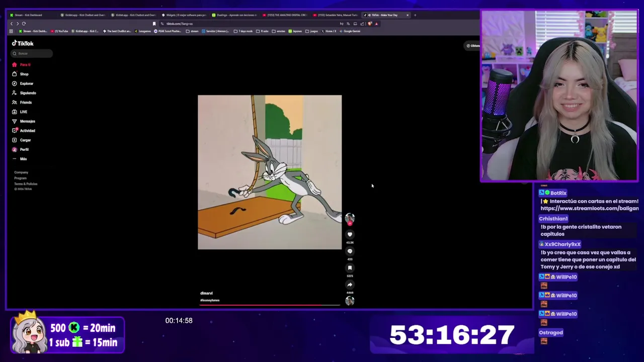The width and height of the screenshot is (644, 362).
Task: Open Terms & Policies footer link
Action: [26, 184]
